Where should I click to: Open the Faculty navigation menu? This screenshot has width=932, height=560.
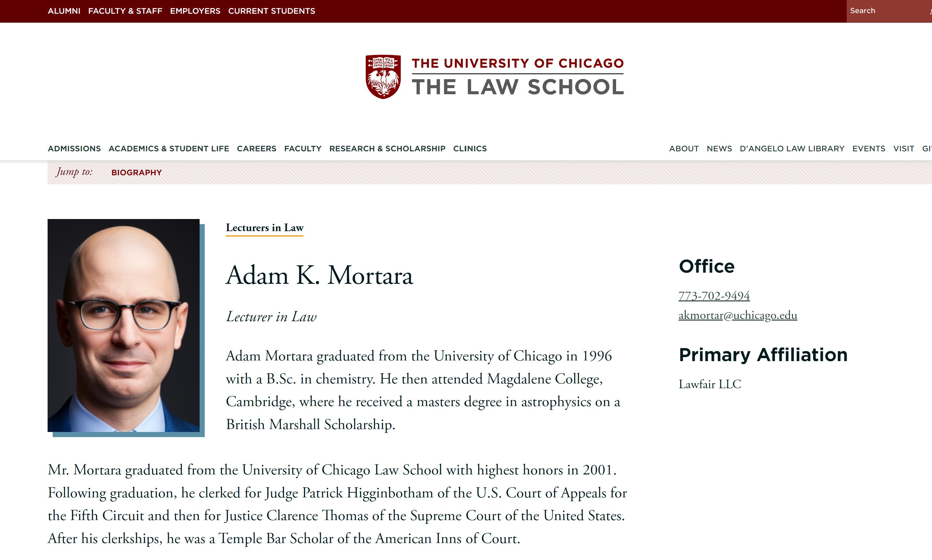[x=302, y=149]
